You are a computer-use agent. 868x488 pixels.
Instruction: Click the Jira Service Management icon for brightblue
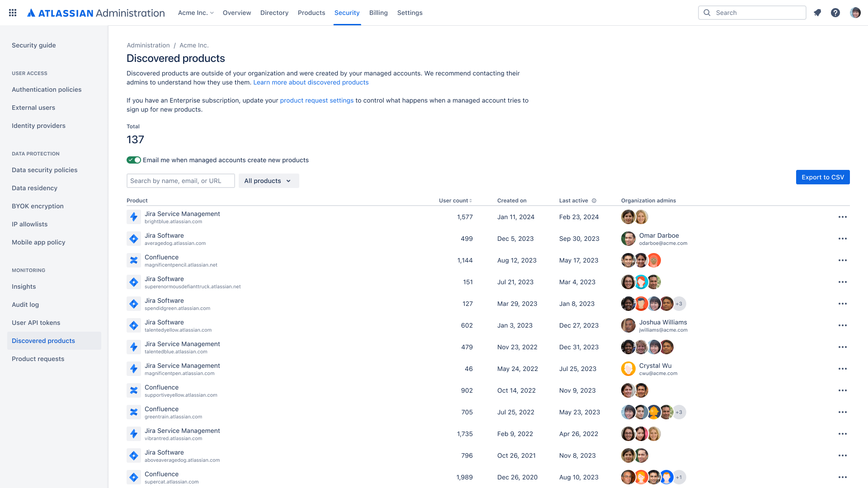(x=134, y=217)
